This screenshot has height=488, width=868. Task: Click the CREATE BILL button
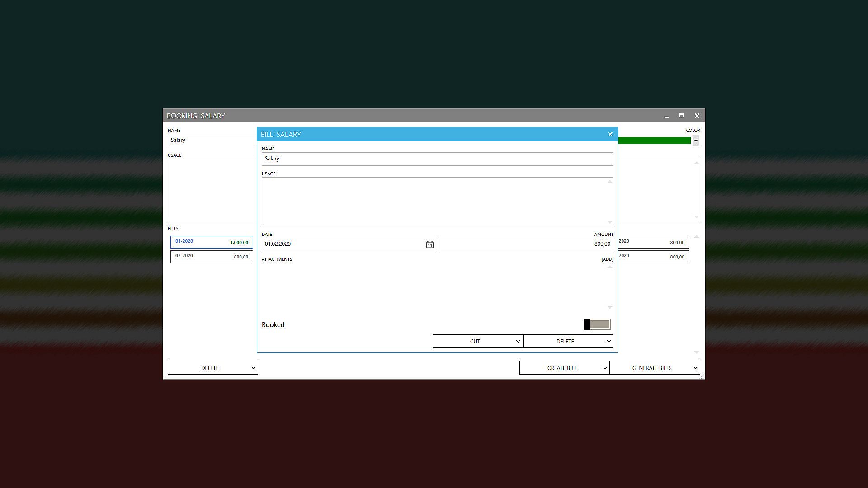tap(561, 368)
